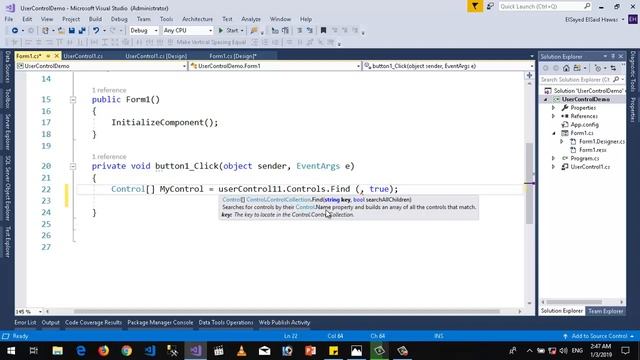The width and height of the screenshot is (640, 360).
Task: Open the Build menu
Action: [95, 19]
